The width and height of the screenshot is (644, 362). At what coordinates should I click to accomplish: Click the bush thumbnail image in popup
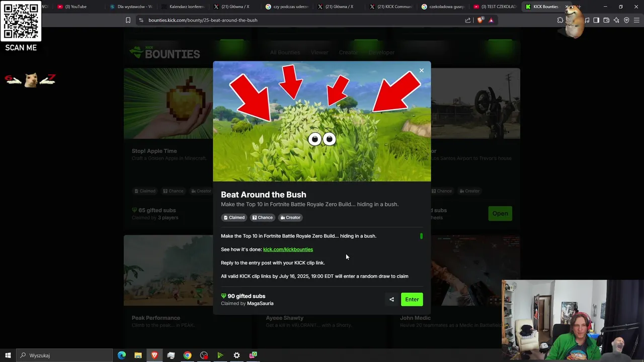tap(322, 121)
